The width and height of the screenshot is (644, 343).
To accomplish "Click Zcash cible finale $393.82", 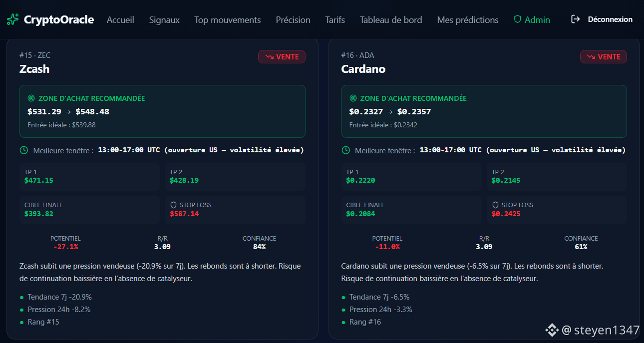I will tap(39, 214).
